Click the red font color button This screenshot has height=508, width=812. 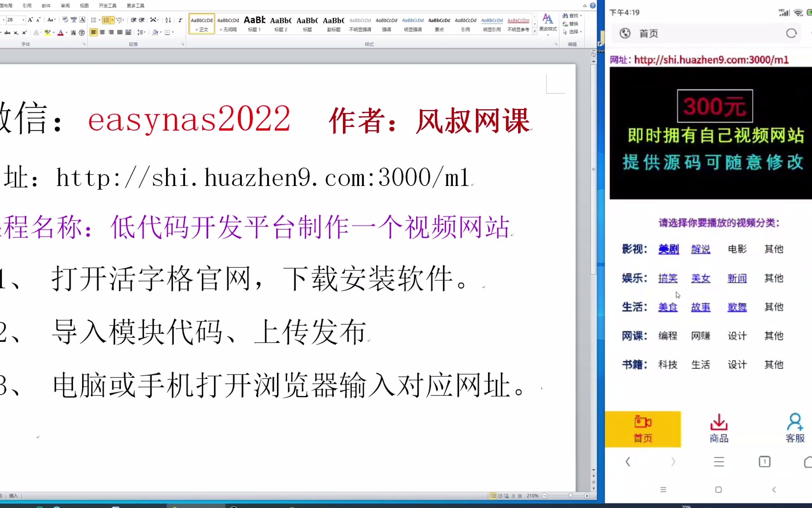point(61,32)
